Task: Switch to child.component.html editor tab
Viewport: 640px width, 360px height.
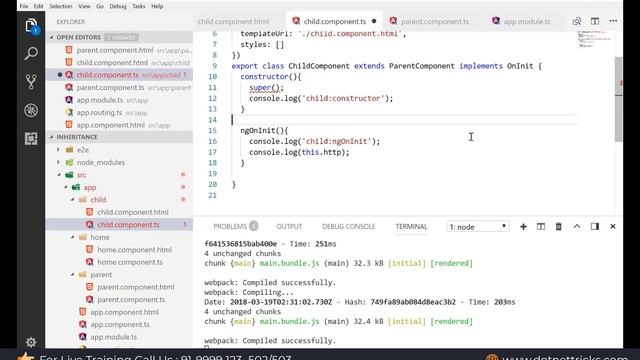Action: coord(239,21)
